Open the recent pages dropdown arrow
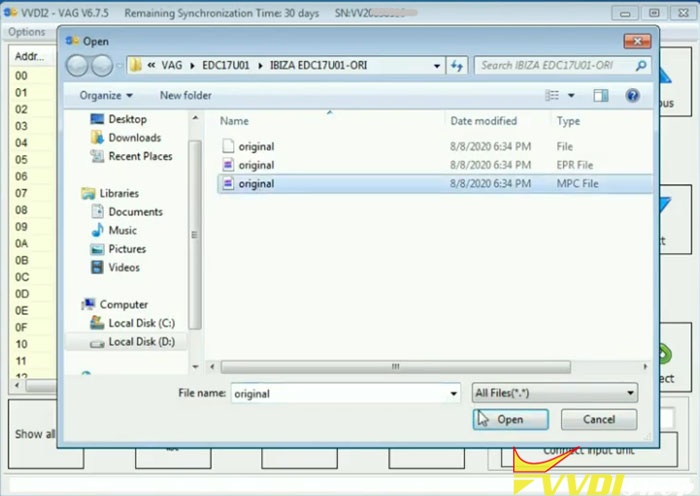The image size is (700, 496). tap(119, 66)
